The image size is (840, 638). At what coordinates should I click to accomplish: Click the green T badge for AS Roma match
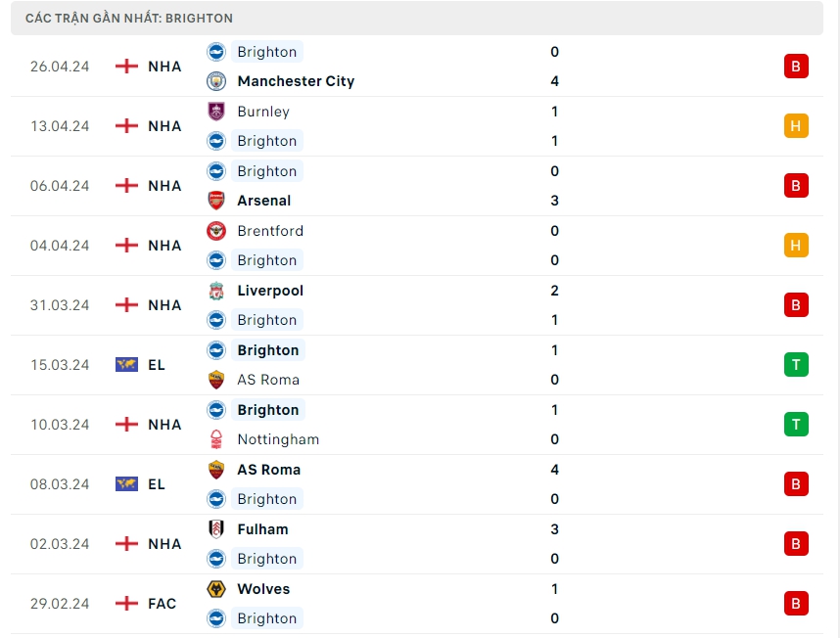click(x=796, y=365)
